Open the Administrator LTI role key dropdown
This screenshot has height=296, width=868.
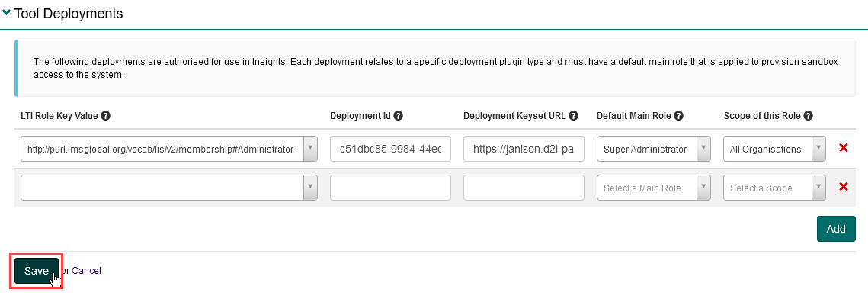click(169, 149)
